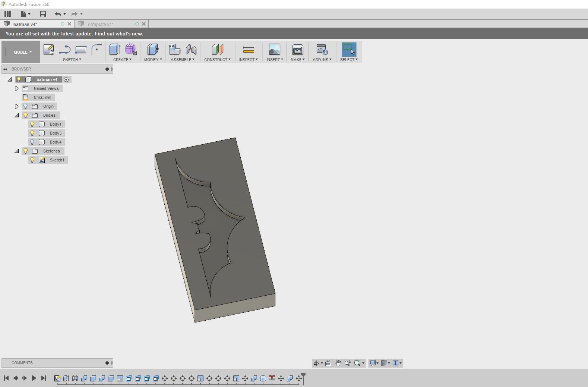Open the Find out what's new link
Image resolution: width=588 pixels, height=387 pixels.
tap(119, 34)
